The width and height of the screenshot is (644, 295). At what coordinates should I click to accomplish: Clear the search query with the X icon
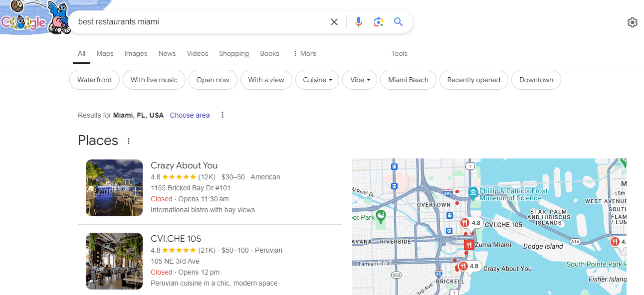334,22
